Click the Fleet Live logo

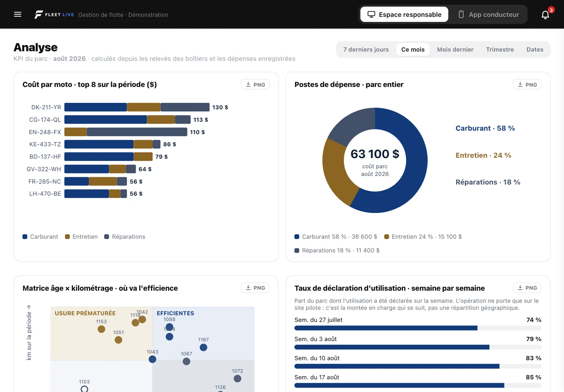[54, 15]
